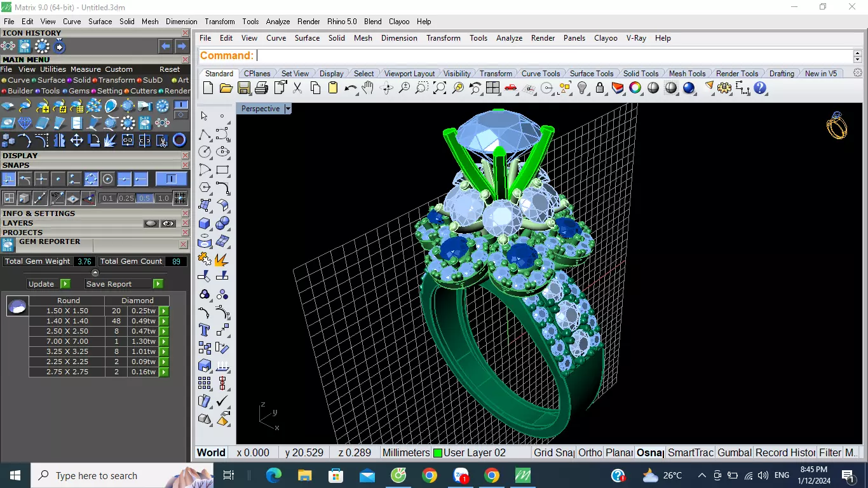Open the color wheel icon in toolbar
Screen dimensions: 868x488
pos(635,88)
